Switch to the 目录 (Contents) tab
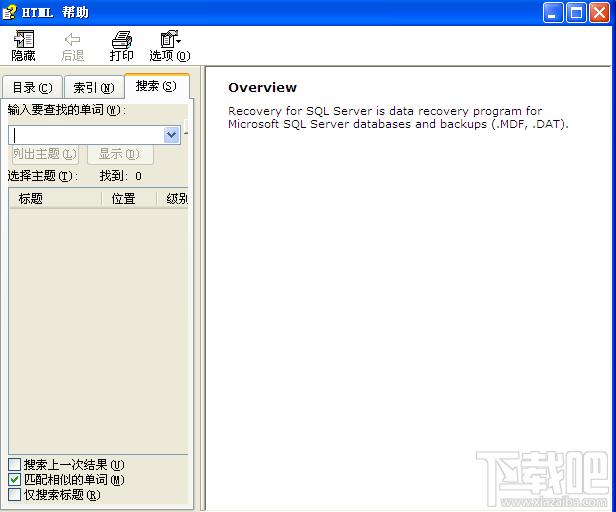This screenshot has width=616, height=512. pyautogui.click(x=32, y=87)
